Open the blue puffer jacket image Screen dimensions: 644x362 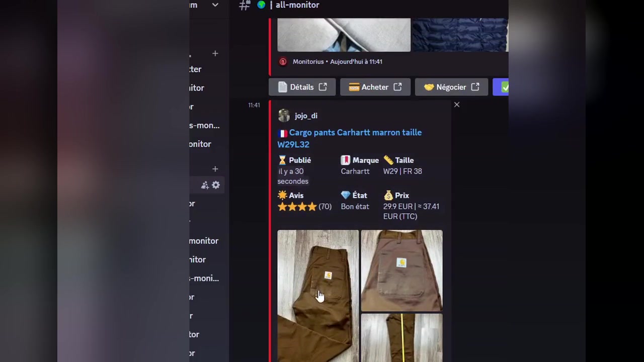pyautogui.click(x=460, y=35)
